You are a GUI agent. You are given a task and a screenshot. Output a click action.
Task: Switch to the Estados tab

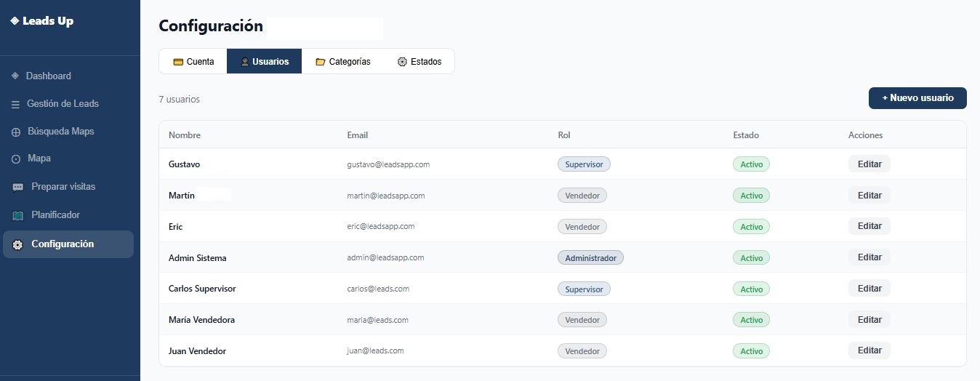point(419,62)
